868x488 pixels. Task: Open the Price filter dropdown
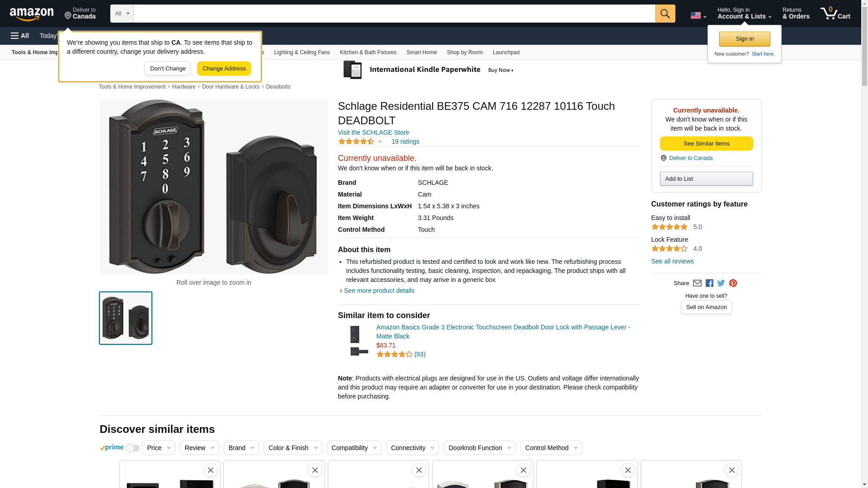tap(158, 448)
